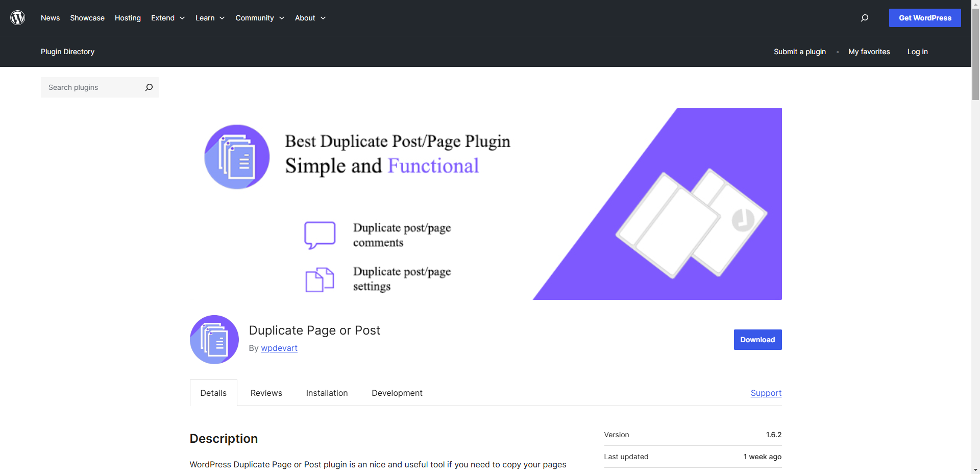The width and height of the screenshot is (980, 474).
Task: Open the Showcase page
Action: (87, 18)
